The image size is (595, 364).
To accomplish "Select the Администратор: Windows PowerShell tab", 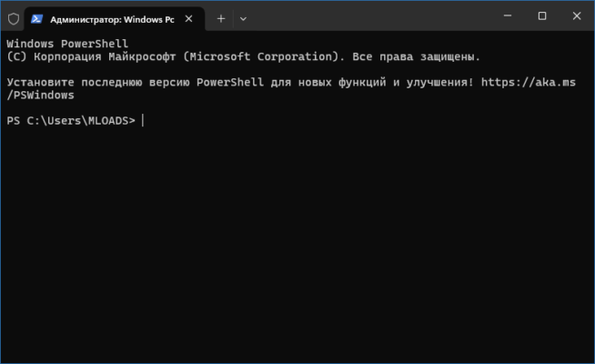I will (x=115, y=19).
